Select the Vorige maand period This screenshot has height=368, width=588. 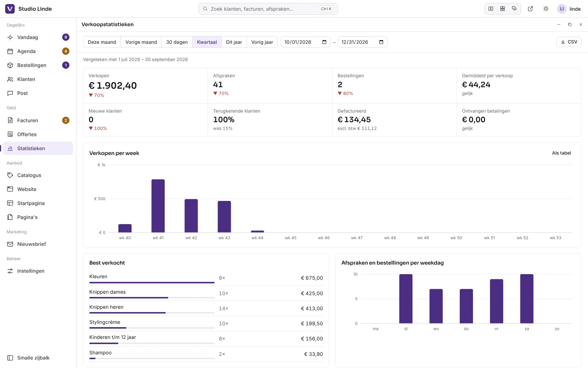[x=141, y=42]
